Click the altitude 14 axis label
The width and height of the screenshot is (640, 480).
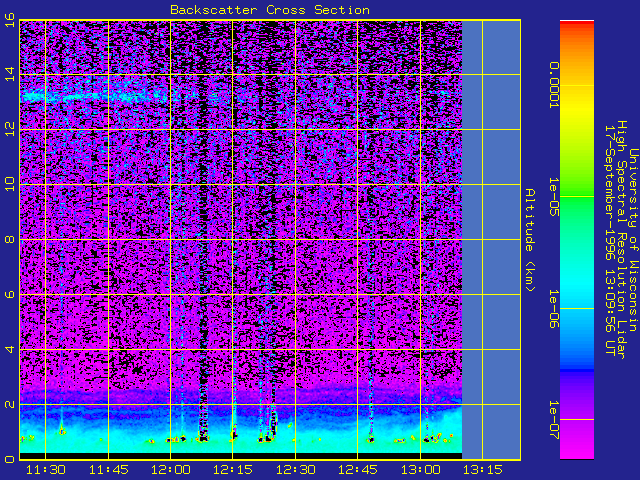pos(10,74)
